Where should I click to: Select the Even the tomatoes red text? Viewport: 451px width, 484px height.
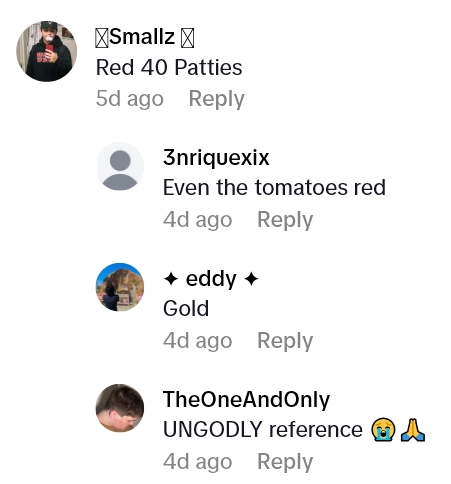point(274,187)
